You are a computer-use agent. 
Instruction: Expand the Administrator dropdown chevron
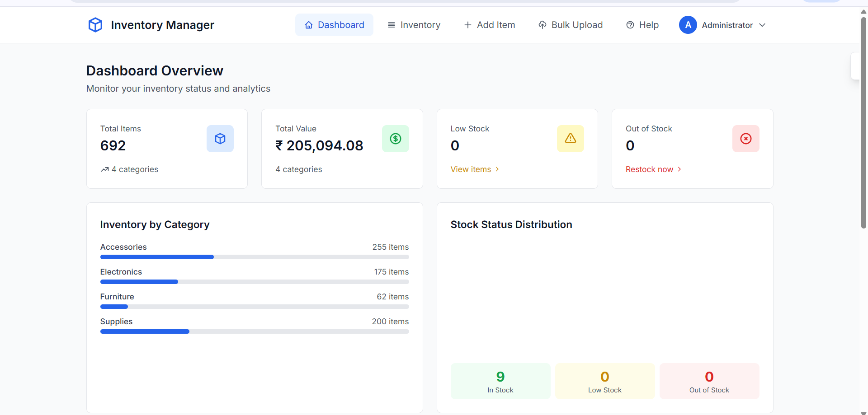pos(762,25)
